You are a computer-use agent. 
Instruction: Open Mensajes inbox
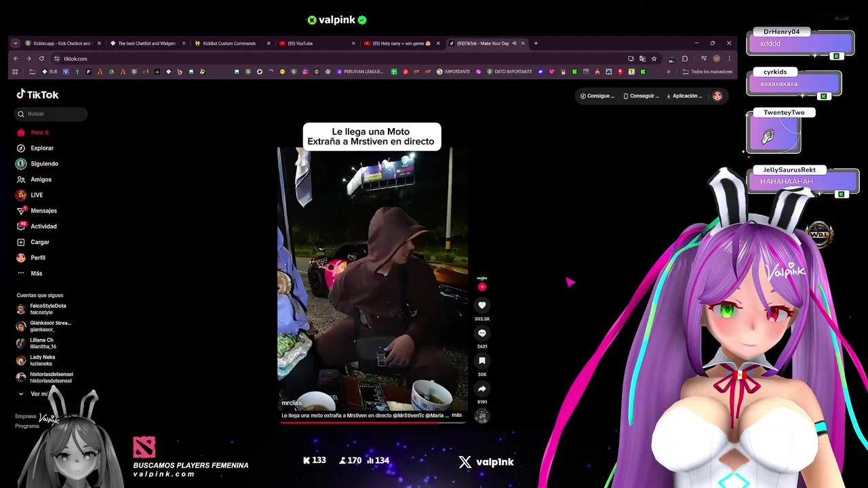click(37, 210)
